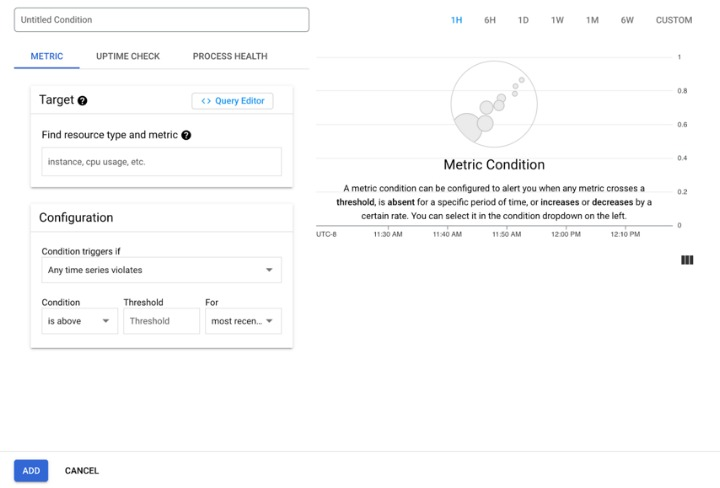The height and width of the screenshot is (488, 720).
Task: Select the 1M time range
Action: pos(592,20)
